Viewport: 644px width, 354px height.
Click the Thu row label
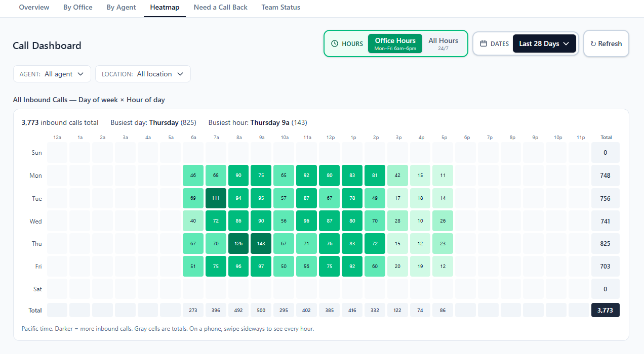tap(37, 244)
